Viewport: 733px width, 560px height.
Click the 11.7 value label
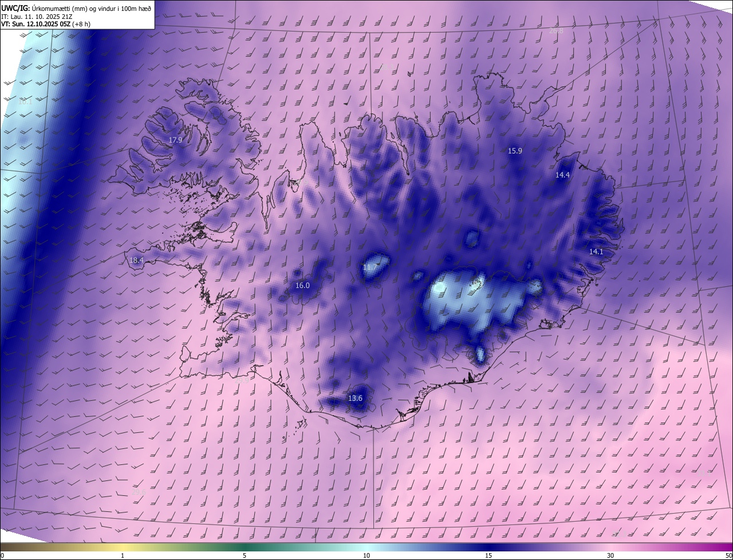[x=371, y=267]
